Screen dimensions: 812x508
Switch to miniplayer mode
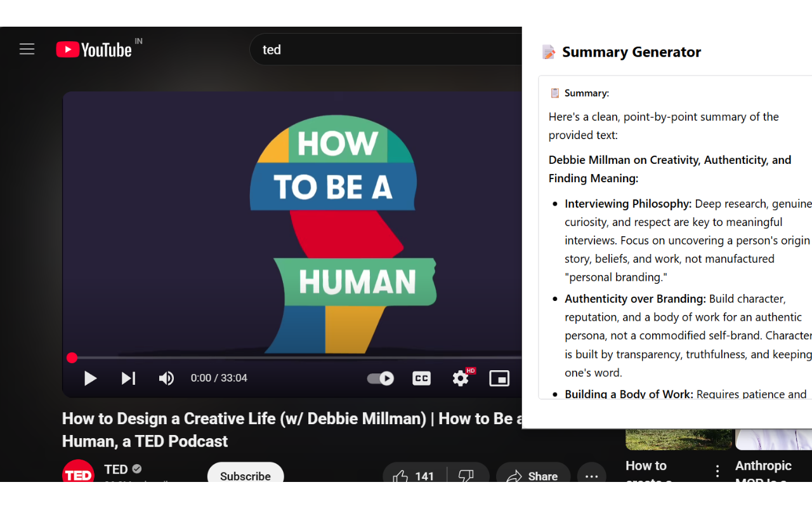499,378
